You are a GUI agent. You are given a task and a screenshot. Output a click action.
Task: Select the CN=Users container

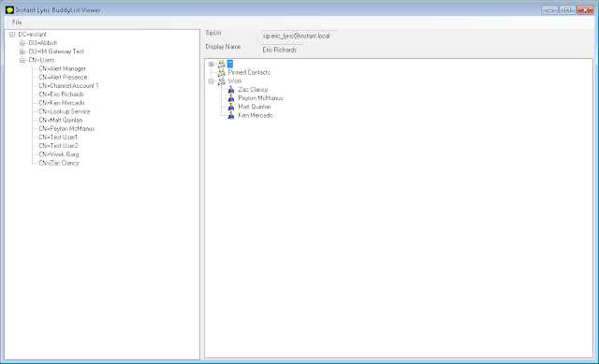pyautogui.click(x=41, y=60)
